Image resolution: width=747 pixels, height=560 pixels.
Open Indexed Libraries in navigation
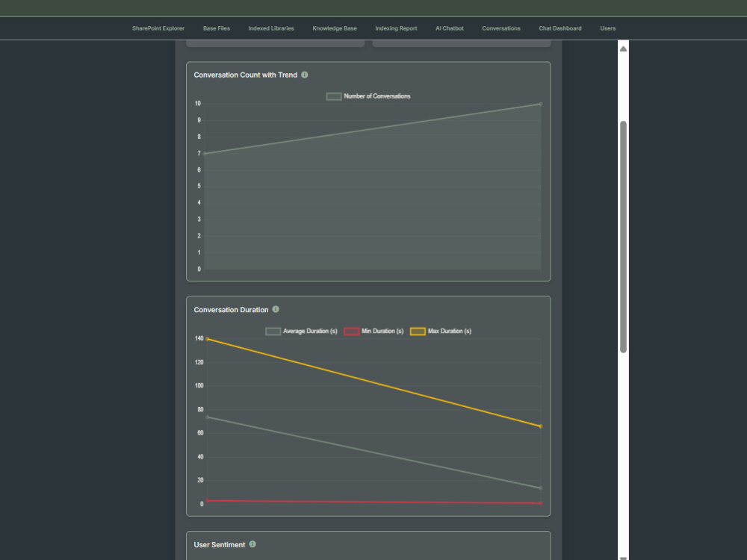tap(271, 28)
